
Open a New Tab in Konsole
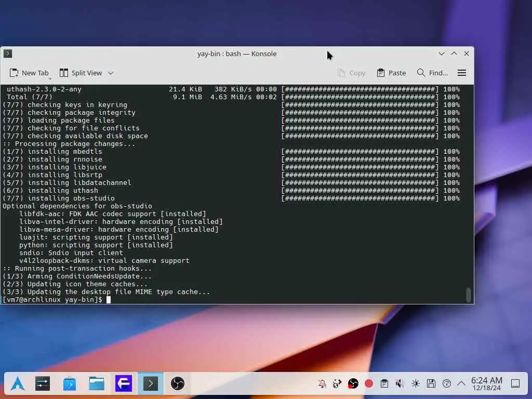click(x=29, y=73)
